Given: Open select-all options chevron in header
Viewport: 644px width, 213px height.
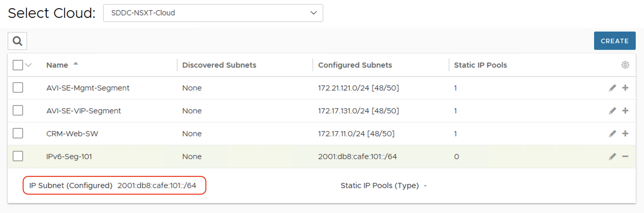Looking at the screenshot, I should click(28, 65).
